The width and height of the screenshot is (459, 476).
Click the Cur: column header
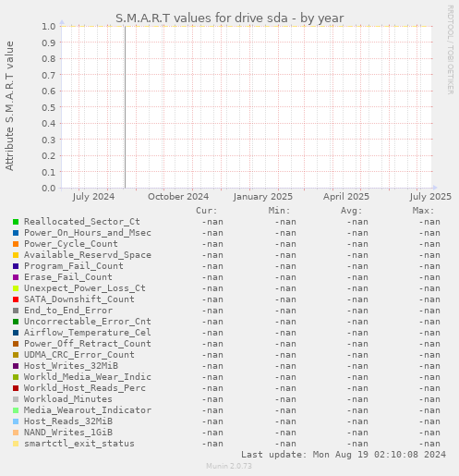(207, 211)
